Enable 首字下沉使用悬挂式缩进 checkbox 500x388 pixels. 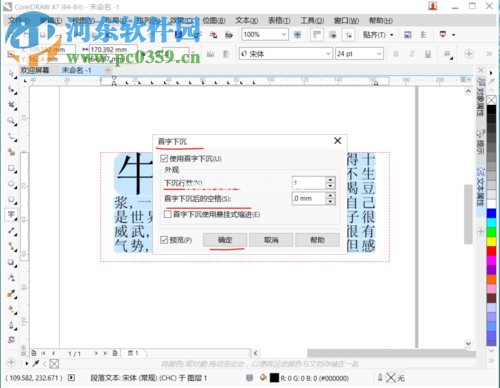pyautogui.click(x=168, y=214)
